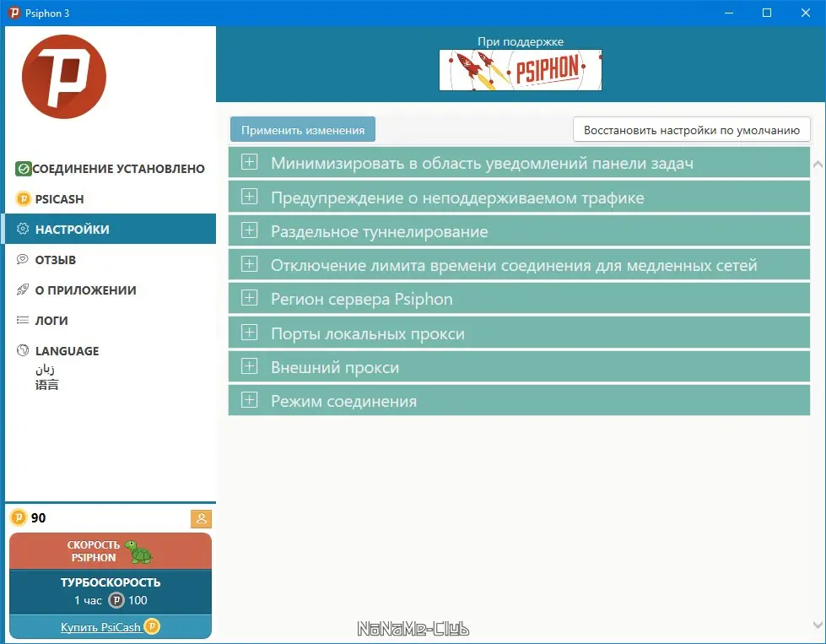
Task: Click the rocket icon beside О приложении
Action: click(23, 290)
